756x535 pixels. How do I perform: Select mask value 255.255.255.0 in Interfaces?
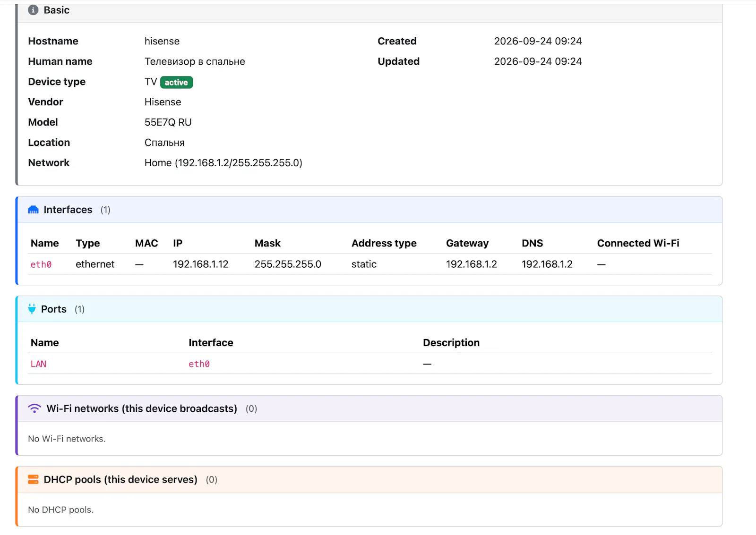(x=288, y=264)
